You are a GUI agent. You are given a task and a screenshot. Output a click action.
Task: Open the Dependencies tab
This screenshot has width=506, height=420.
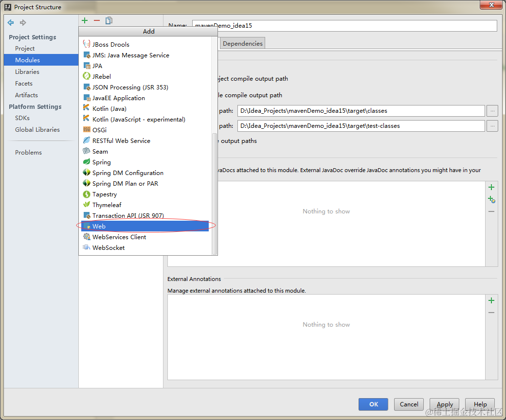pos(243,44)
